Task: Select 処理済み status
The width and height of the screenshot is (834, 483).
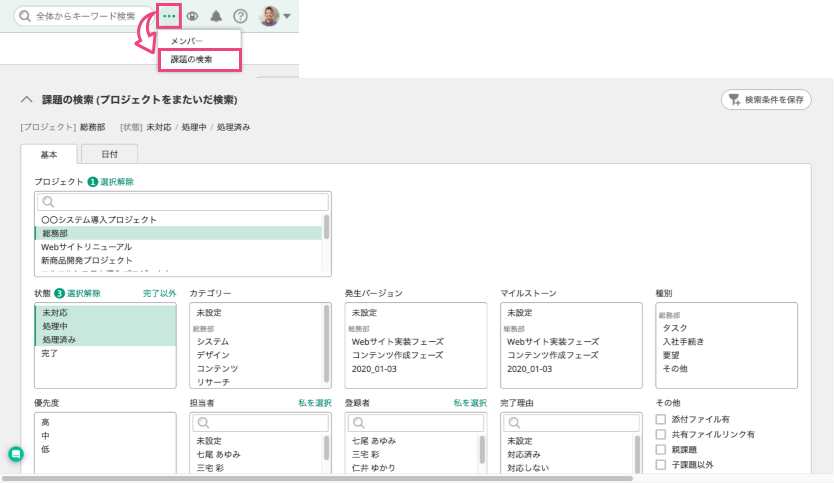Action: point(105,339)
